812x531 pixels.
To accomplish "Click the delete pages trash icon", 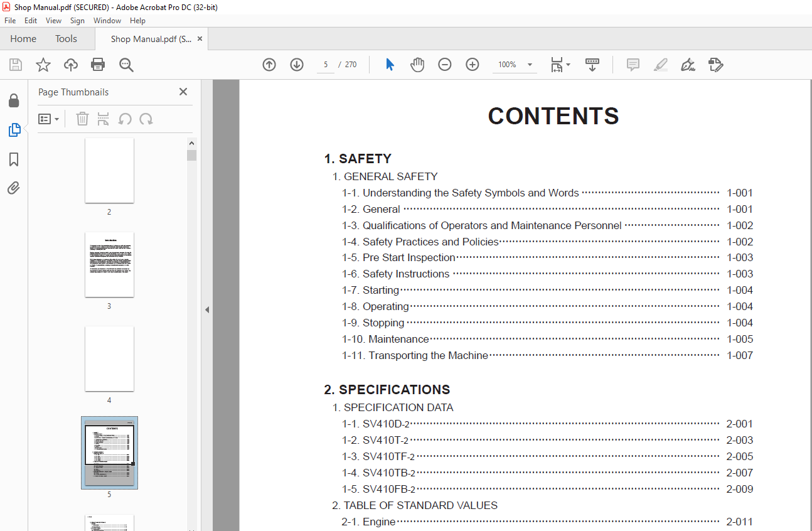I will tap(82, 119).
